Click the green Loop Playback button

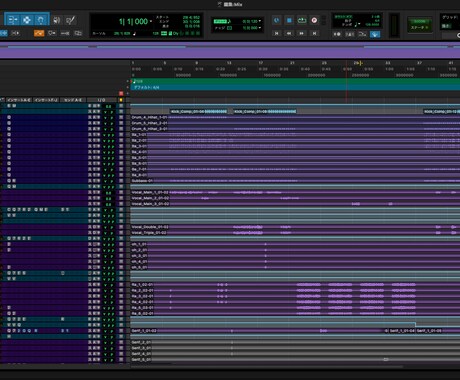pos(302,20)
